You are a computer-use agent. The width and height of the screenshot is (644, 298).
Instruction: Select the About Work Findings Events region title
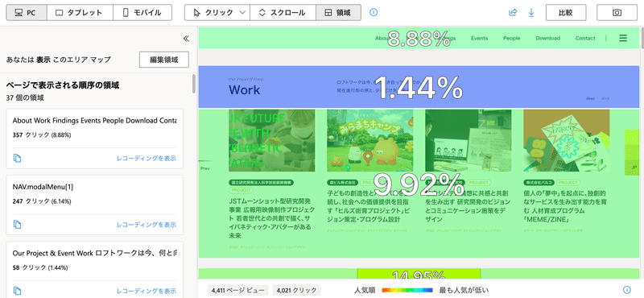coord(94,121)
